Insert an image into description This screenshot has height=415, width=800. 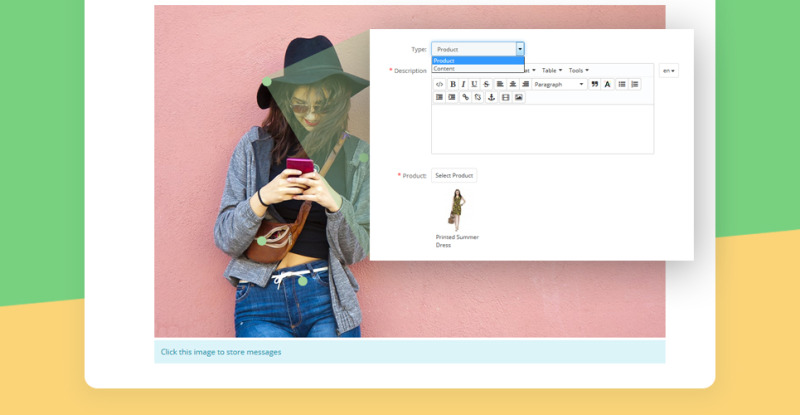pos(518,97)
